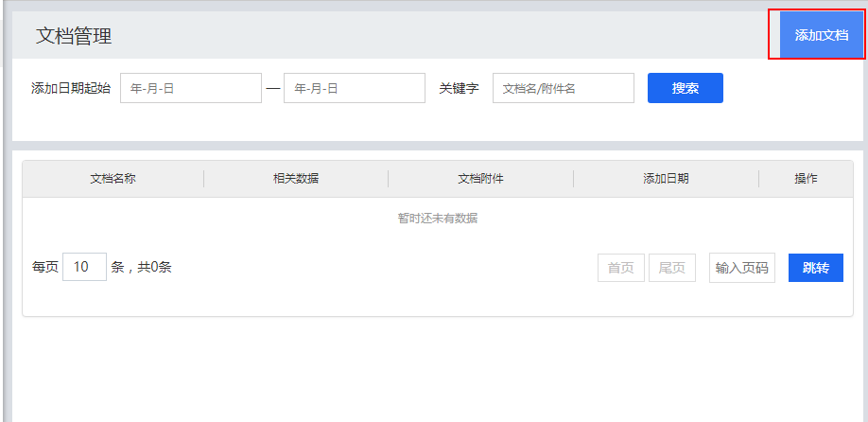The height and width of the screenshot is (422, 868).
Task: Click the blue 搜索 button
Action: tap(686, 88)
